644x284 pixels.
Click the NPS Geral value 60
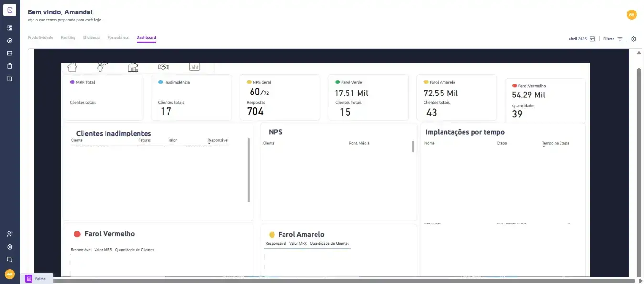[x=255, y=92]
